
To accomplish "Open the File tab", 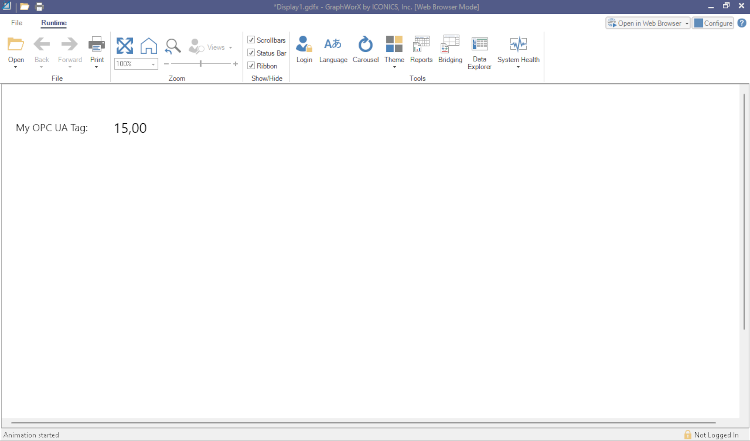I will coord(17,22).
